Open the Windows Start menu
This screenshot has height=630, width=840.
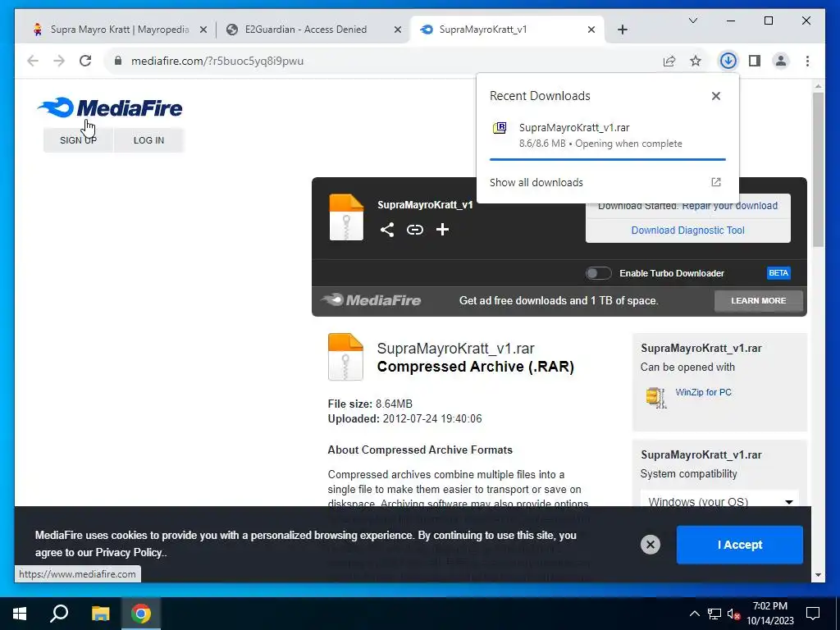pos(20,614)
